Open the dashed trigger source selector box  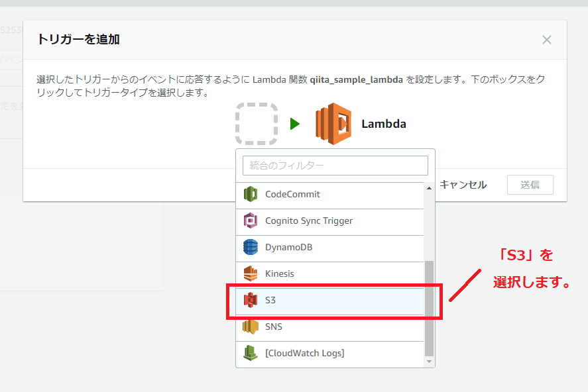pyautogui.click(x=257, y=123)
